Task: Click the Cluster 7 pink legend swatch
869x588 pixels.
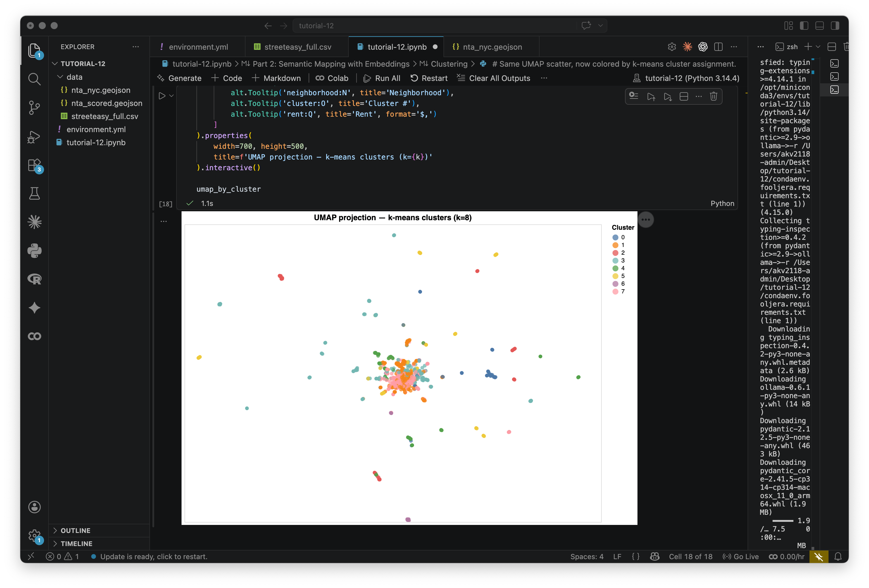Action: click(x=615, y=292)
